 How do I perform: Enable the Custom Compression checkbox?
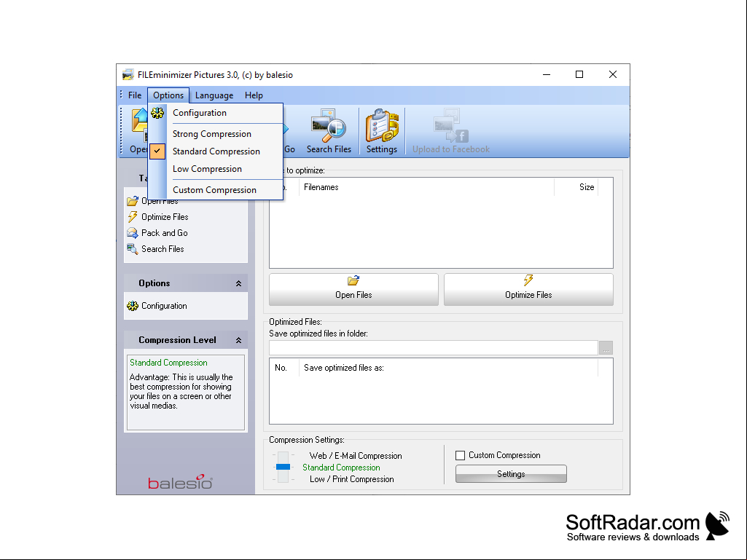[460, 455]
